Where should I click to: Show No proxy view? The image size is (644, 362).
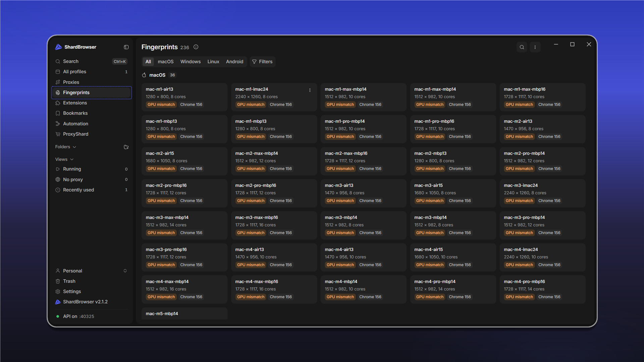(x=91, y=180)
